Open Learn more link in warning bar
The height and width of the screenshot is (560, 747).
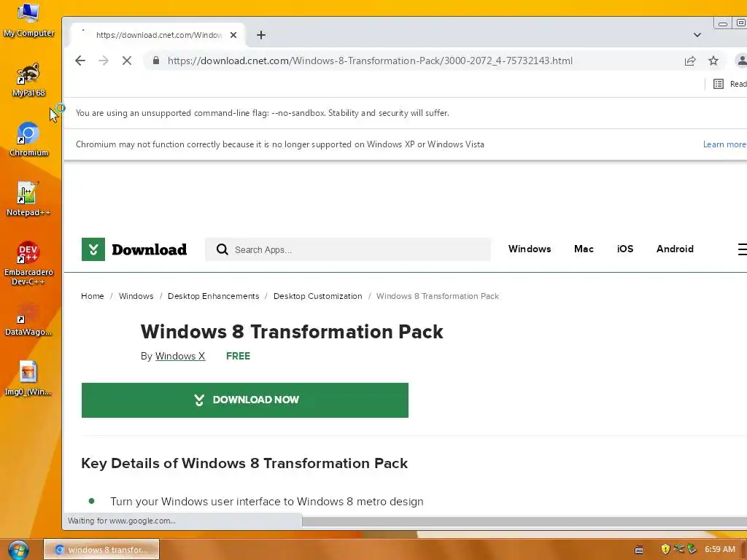[724, 144]
